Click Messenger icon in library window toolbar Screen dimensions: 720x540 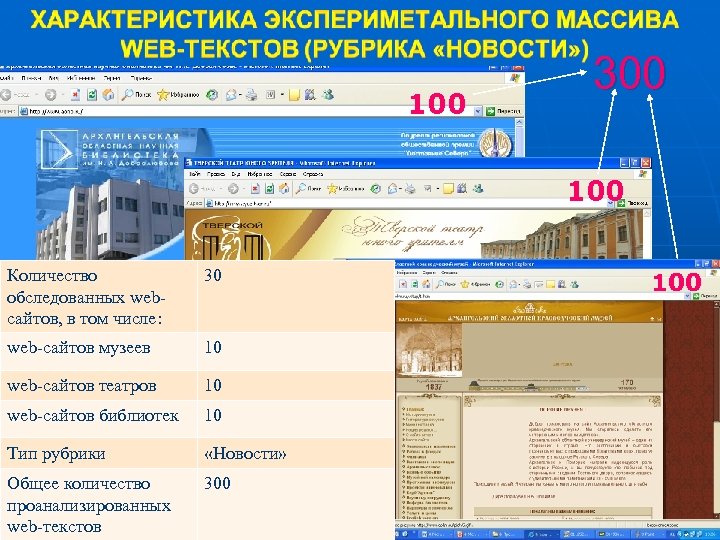coord(328,95)
